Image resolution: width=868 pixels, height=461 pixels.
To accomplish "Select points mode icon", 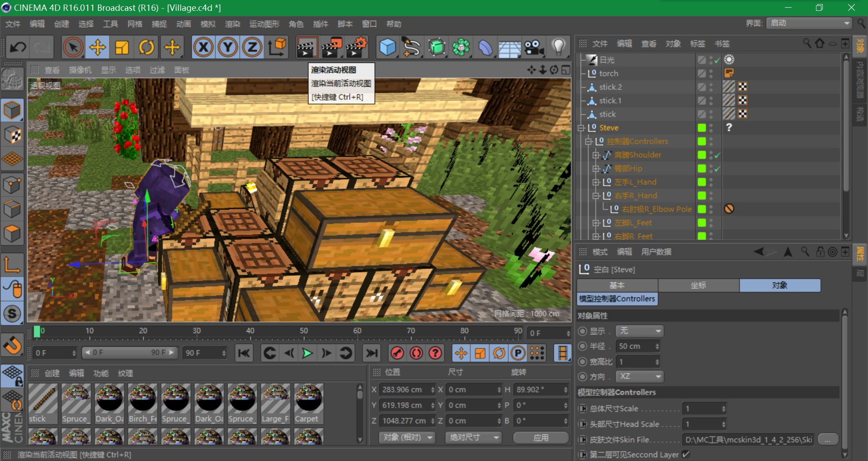I will [12, 184].
